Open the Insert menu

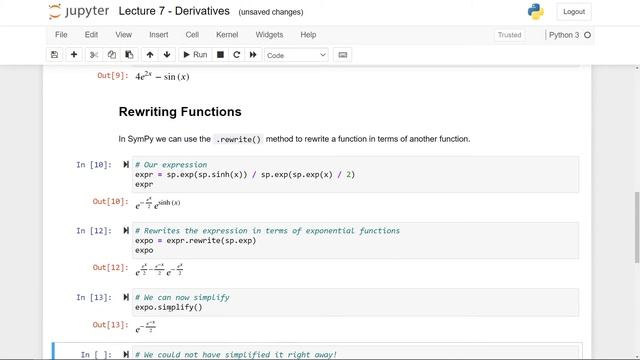[x=159, y=35]
